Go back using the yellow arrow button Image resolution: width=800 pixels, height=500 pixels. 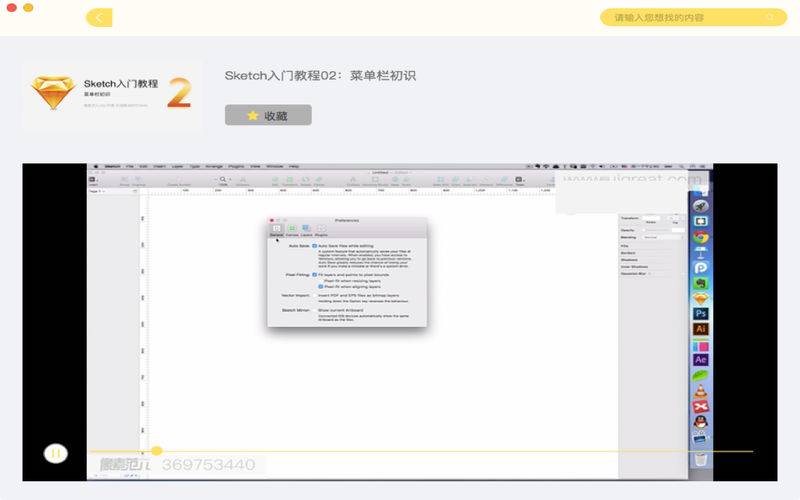[x=99, y=18]
